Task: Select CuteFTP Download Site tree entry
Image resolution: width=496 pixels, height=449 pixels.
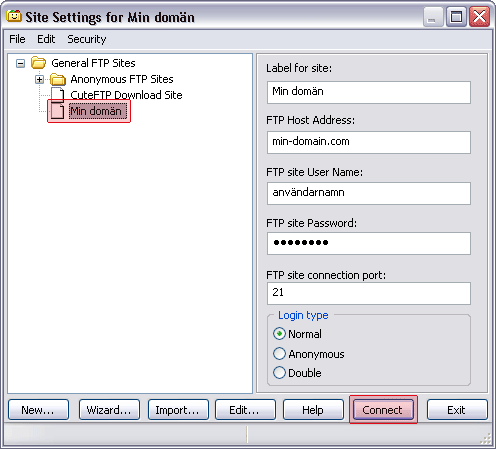Action: point(126,95)
